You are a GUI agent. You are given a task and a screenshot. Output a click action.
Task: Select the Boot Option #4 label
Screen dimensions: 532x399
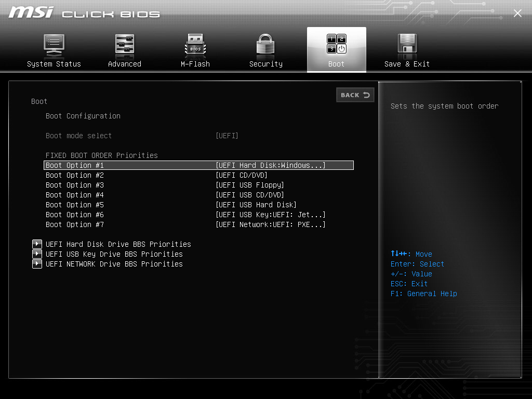[75, 195]
